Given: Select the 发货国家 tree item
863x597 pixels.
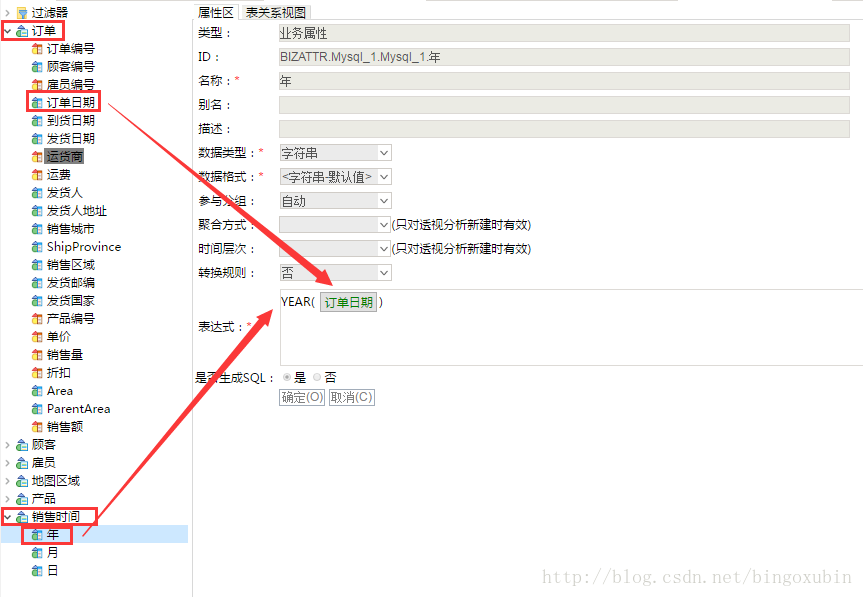Looking at the screenshot, I should [x=70, y=301].
